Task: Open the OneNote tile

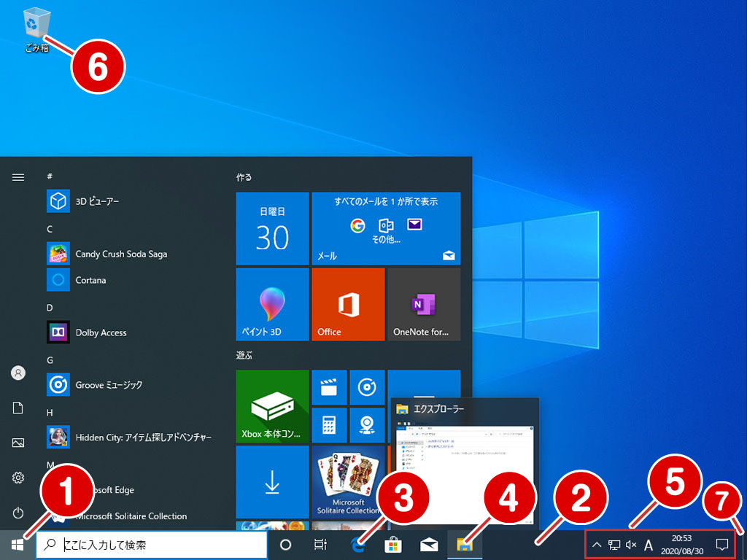Action: pos(424,304)
